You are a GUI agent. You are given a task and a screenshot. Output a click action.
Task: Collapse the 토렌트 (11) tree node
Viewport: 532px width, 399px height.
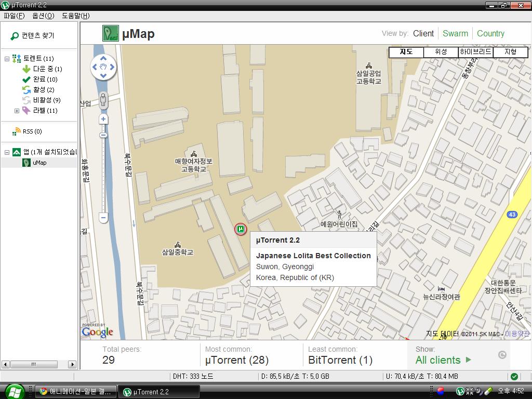[7, 59]
